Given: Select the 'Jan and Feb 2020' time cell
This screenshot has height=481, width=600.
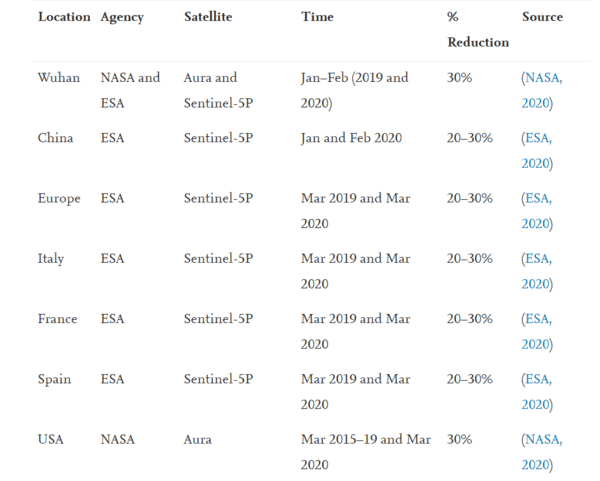Looking at the screenshot, I should pos(351,138).
